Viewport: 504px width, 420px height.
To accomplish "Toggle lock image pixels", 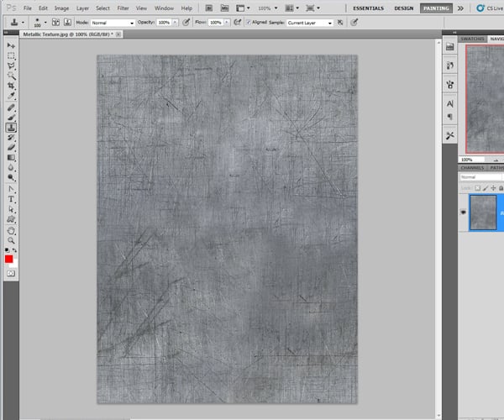I will (x=486, y=188).
